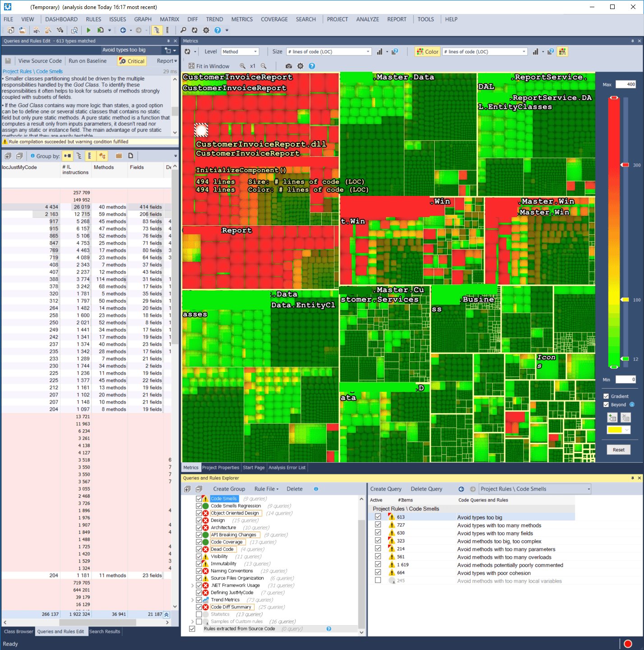
Task: Open the Level Method dropdown
Action: [x=240, y=52]
